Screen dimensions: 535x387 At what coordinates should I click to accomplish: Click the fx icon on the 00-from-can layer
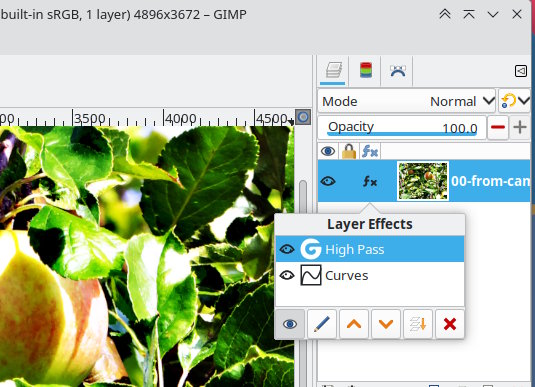coord(370,181)
